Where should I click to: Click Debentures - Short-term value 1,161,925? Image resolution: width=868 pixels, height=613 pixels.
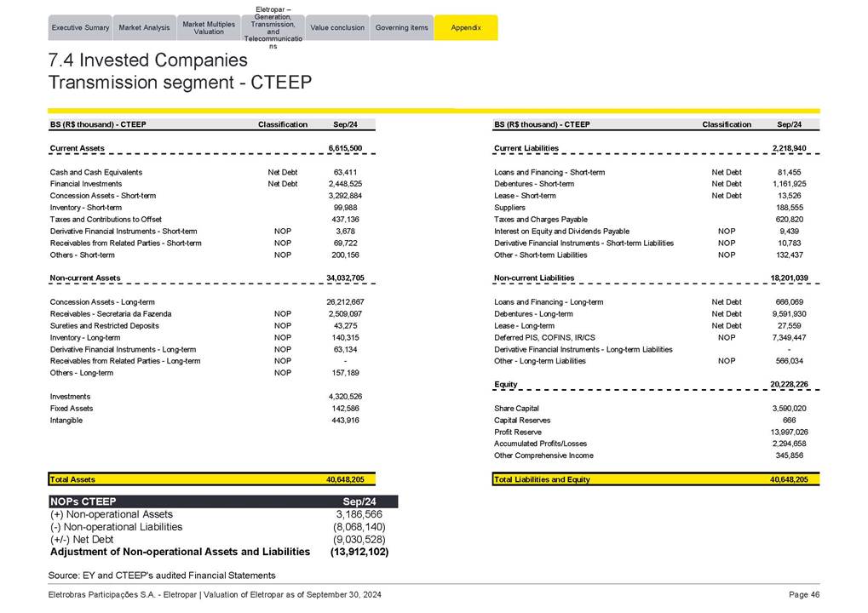(x=789, y=184)
